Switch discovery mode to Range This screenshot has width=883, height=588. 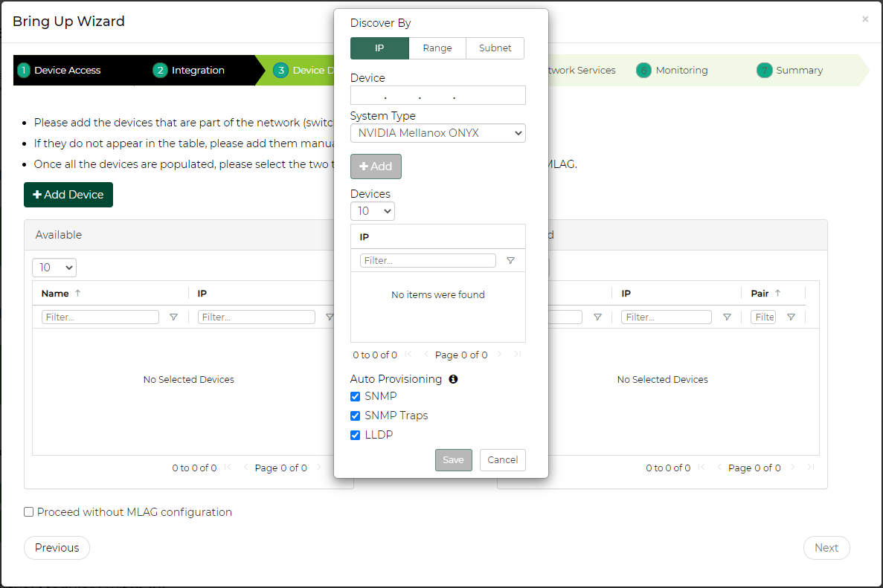pos(437,48)
